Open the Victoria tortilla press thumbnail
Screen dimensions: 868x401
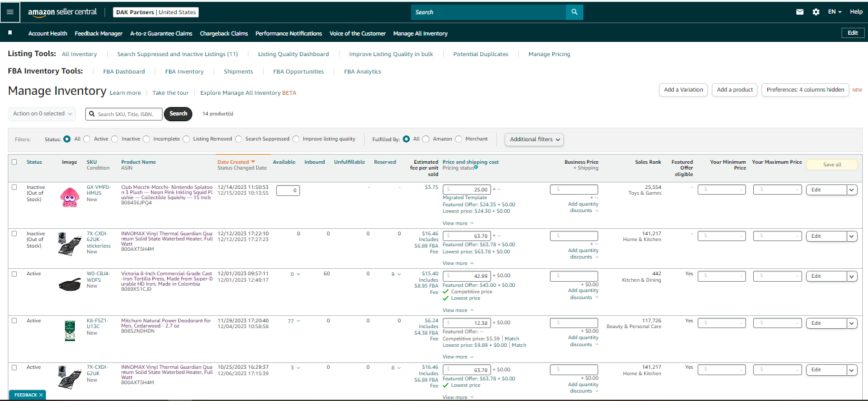point(69,284)
